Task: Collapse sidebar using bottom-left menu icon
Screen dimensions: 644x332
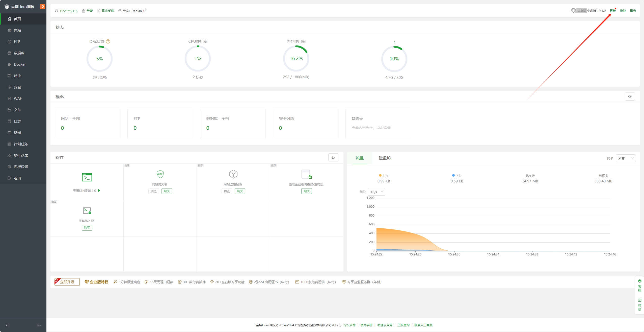Action: [x=8, y=325]
